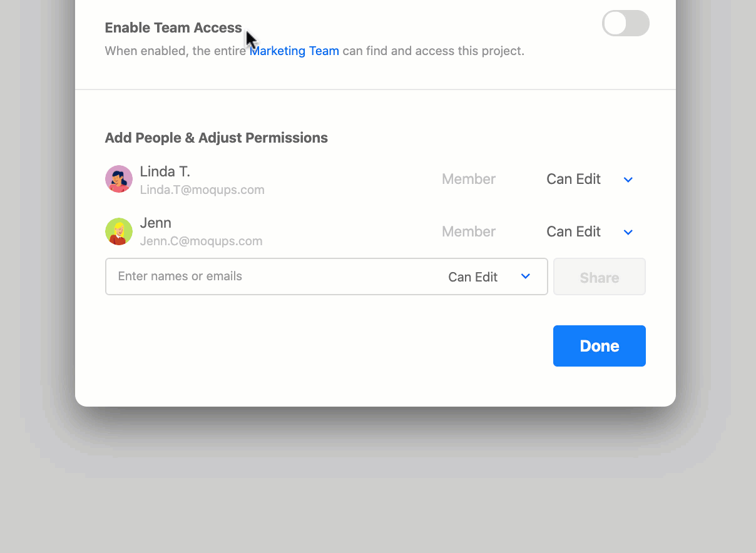
Task: Open Jenn's Can Edit permission menu
Action: 573,231
